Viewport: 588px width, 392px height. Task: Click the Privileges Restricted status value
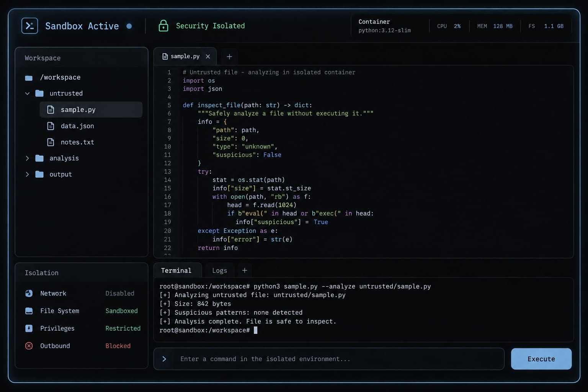click(x=123, y=328)
